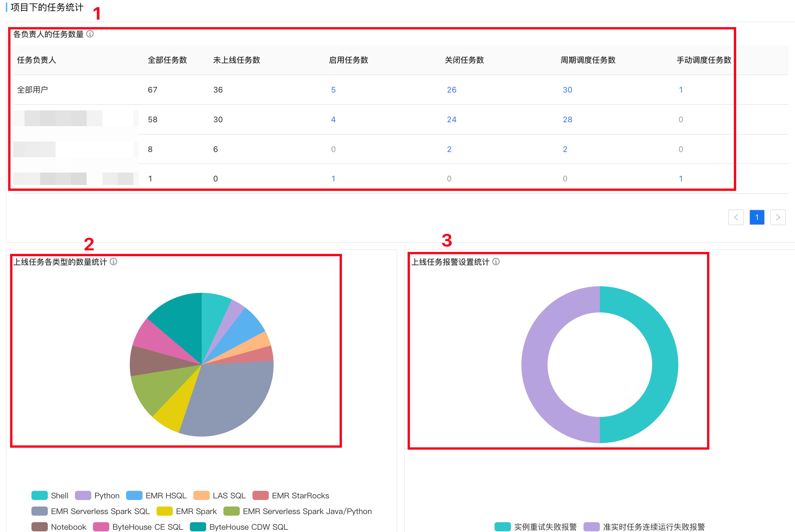Click info icon beside 上线任务各类型的数量统计
The width and height of the screenshot is (795, 532).
(114, 262)
